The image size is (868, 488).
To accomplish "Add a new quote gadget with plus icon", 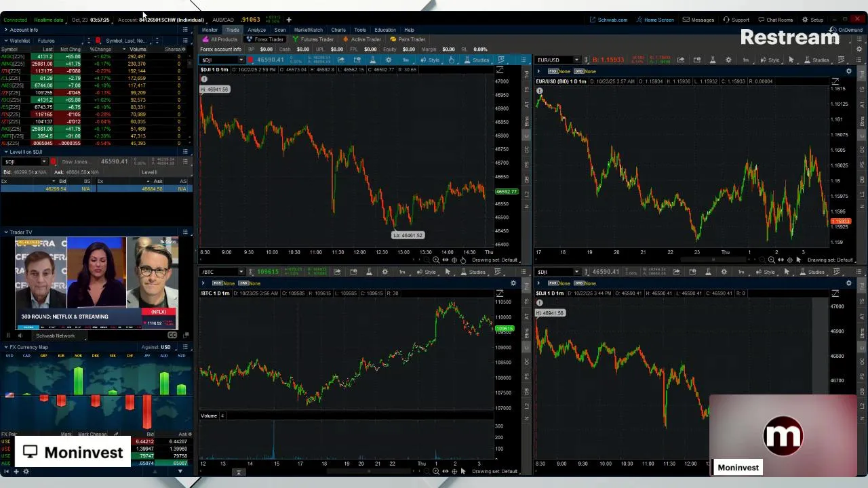I will (289, 20).
